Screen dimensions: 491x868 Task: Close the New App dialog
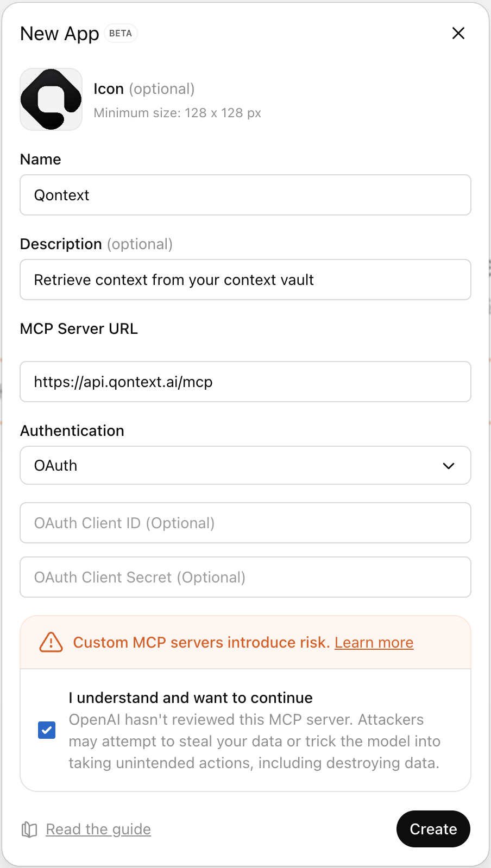458,33
